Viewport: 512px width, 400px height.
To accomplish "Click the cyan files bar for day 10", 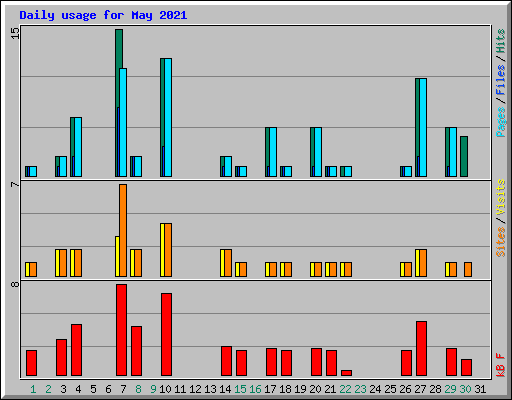I will (168, 117).
